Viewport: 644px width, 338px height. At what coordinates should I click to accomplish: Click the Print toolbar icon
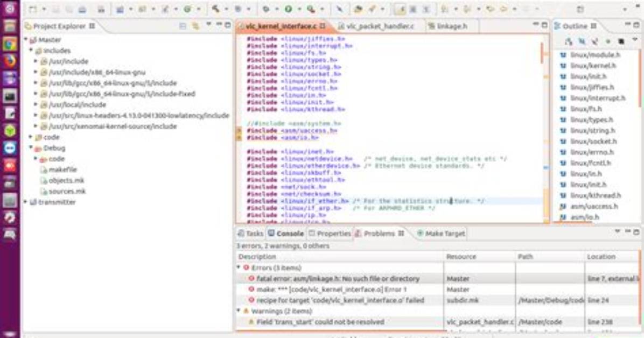point(82,9)
